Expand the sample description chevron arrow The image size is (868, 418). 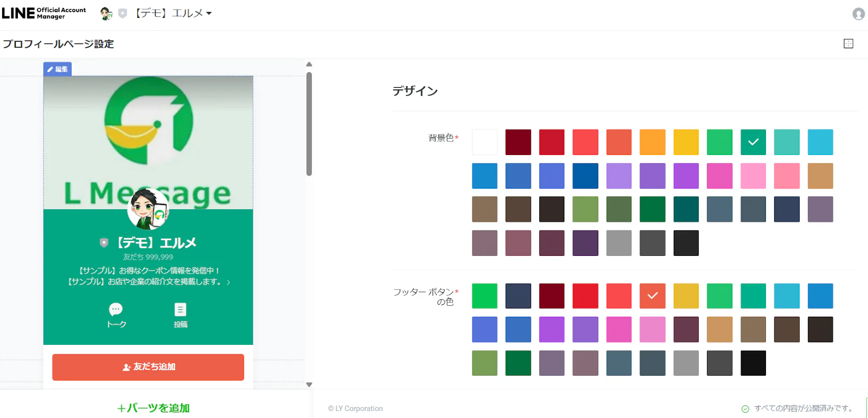point(228,282)
